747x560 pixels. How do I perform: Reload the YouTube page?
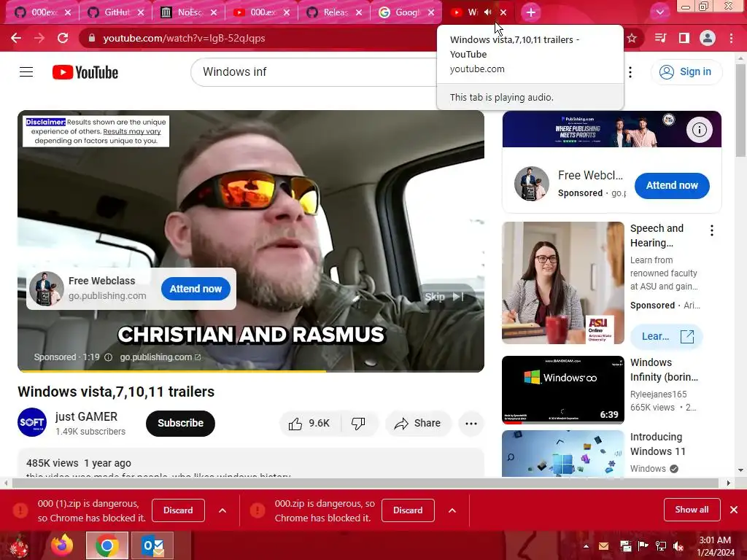click(x=63, y=38)
